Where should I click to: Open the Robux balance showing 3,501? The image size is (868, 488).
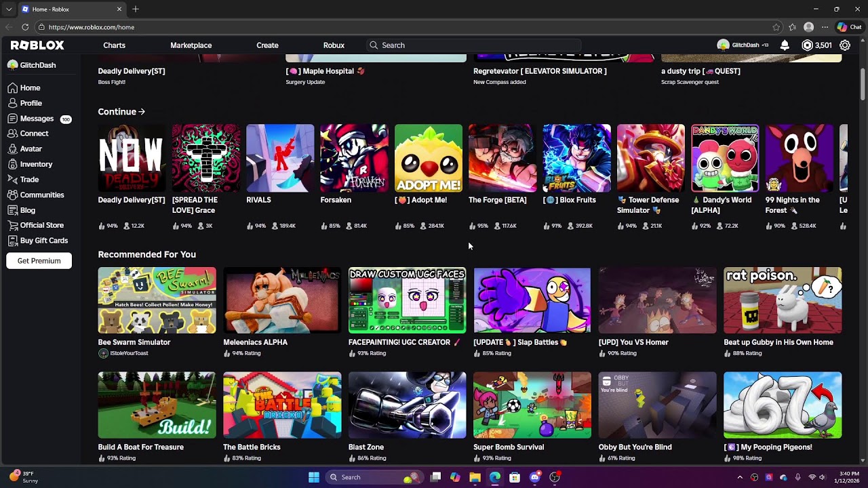816,45
